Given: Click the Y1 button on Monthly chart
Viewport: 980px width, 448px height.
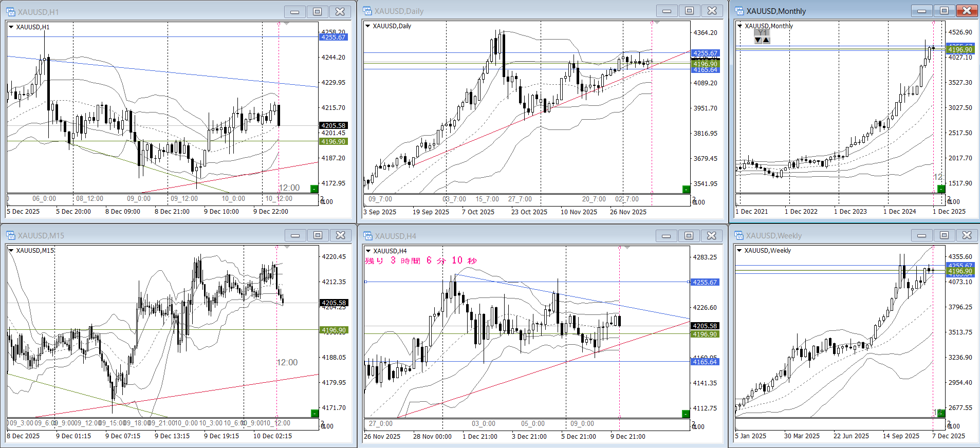Looking at the screenshot, I should point(762,32).
